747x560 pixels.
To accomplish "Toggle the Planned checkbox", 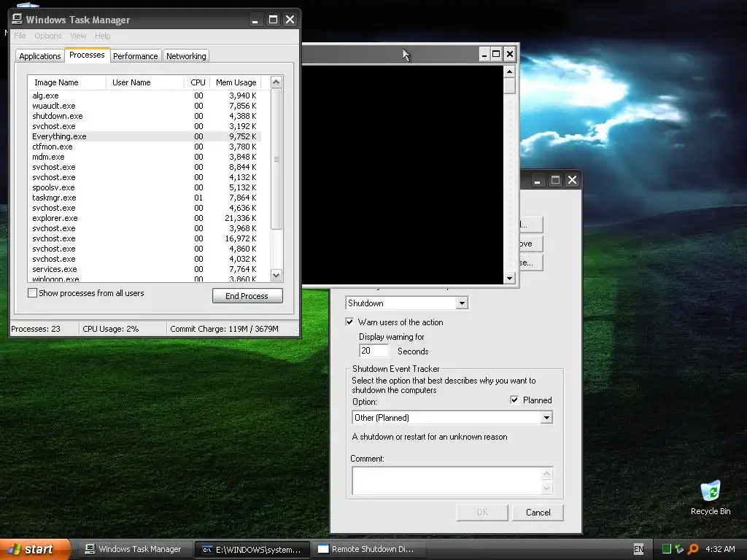I will pos(514,400).
